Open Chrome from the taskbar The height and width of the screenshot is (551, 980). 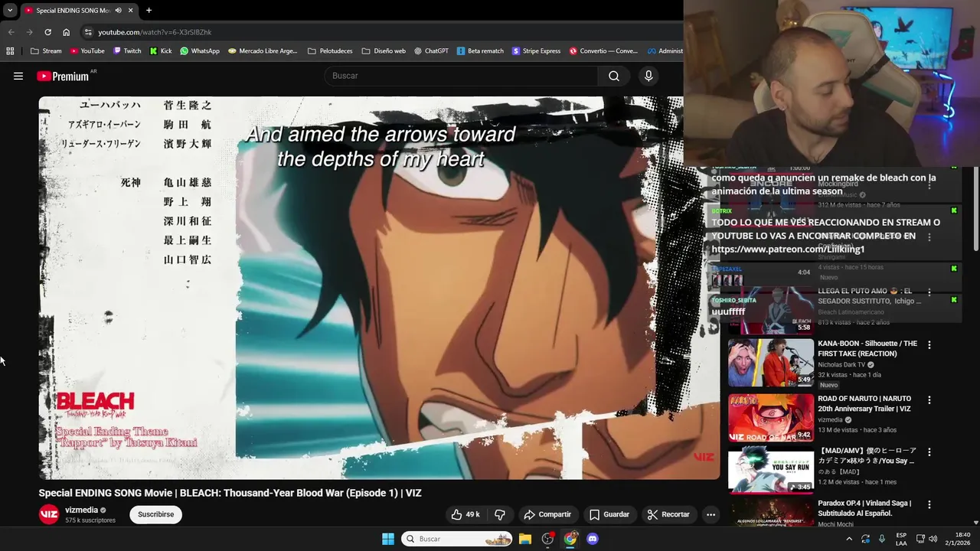click(x=570, y=539)
